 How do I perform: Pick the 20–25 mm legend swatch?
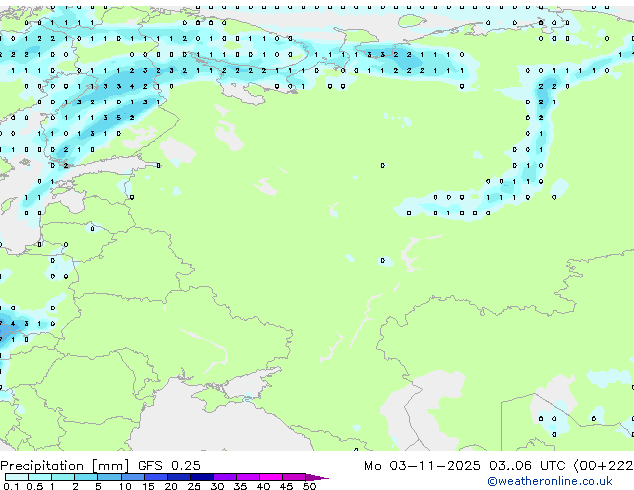coord(179,477)
